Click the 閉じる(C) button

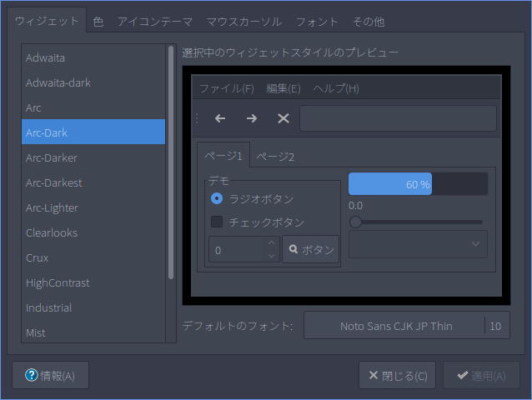[397, 375]
